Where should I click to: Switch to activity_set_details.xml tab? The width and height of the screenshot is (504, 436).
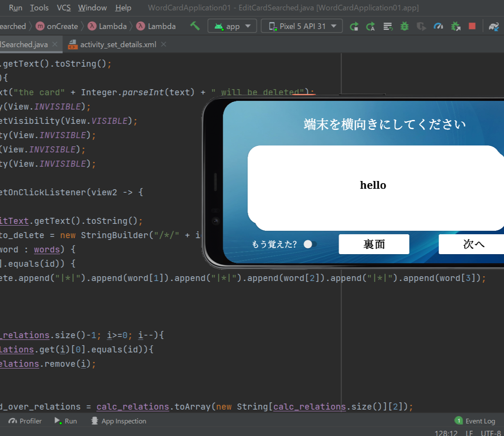point(118,44)
